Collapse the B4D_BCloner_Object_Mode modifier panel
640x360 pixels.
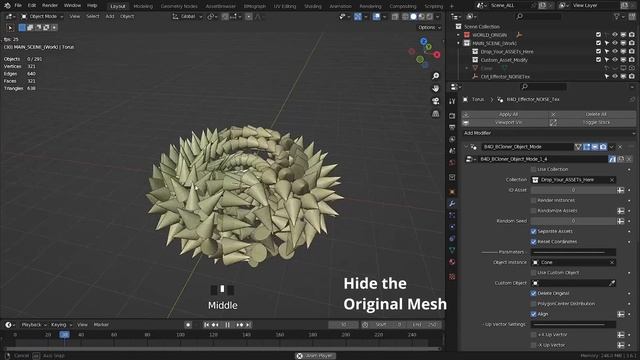coord(466,147)
